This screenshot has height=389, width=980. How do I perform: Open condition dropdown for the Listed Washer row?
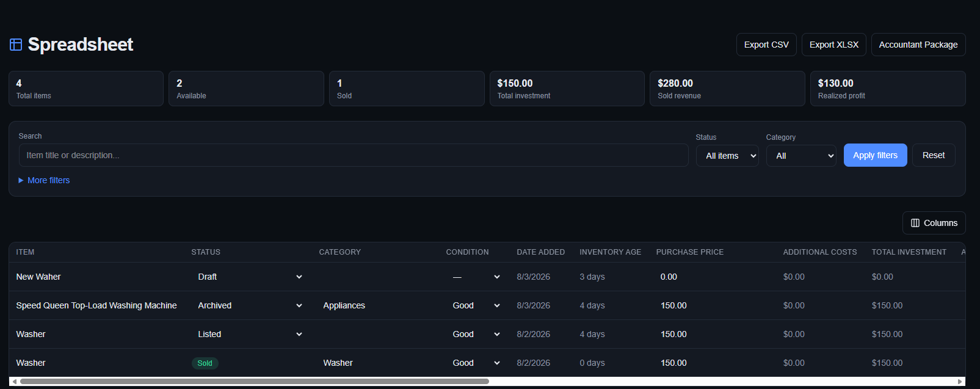click(476, 334)
